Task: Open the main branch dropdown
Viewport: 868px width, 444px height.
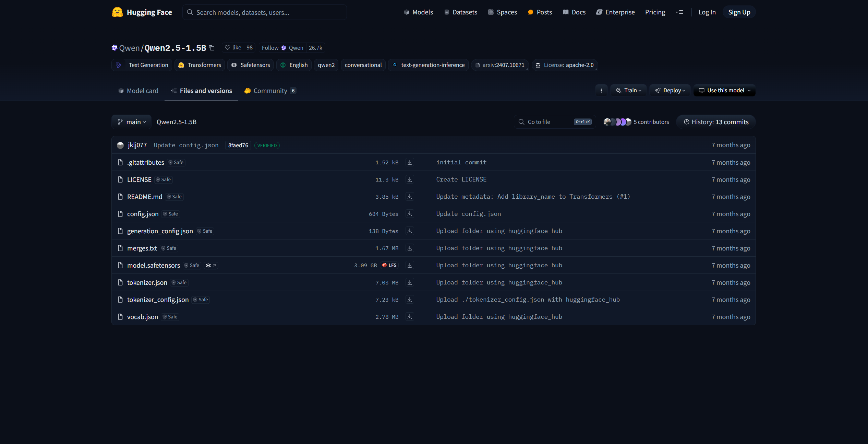Action: [x=132, y=122]
